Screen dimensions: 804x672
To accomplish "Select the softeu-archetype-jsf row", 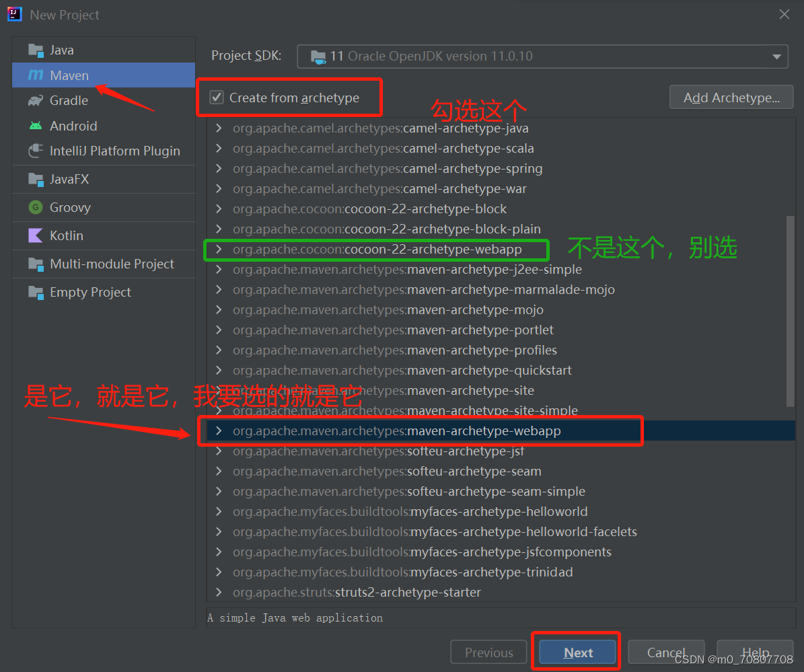I will pyautogui.click(x=501, y=451).
